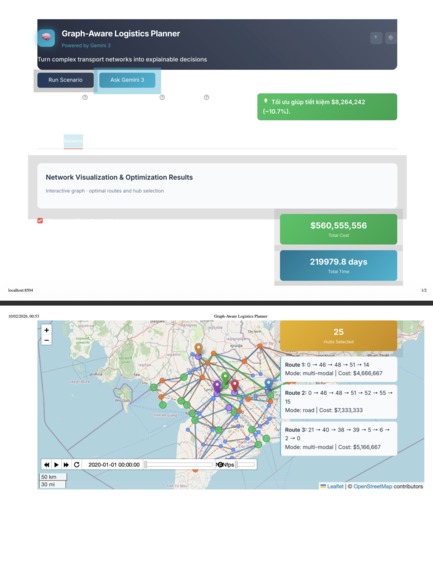The width and height of the screenshot is (433, 573).
Task: Select the orange map pin marker
Action: pos(198,349)
